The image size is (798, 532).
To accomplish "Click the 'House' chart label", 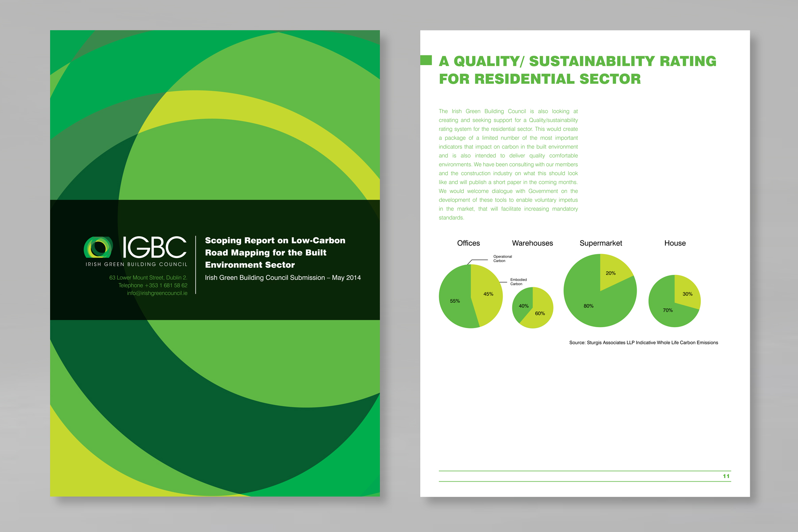I will pos(675,243).
